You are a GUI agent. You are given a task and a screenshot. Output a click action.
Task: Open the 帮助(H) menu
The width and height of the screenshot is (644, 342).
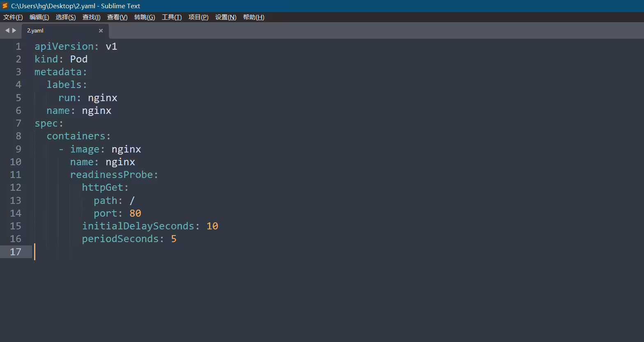tap(254, 17)
